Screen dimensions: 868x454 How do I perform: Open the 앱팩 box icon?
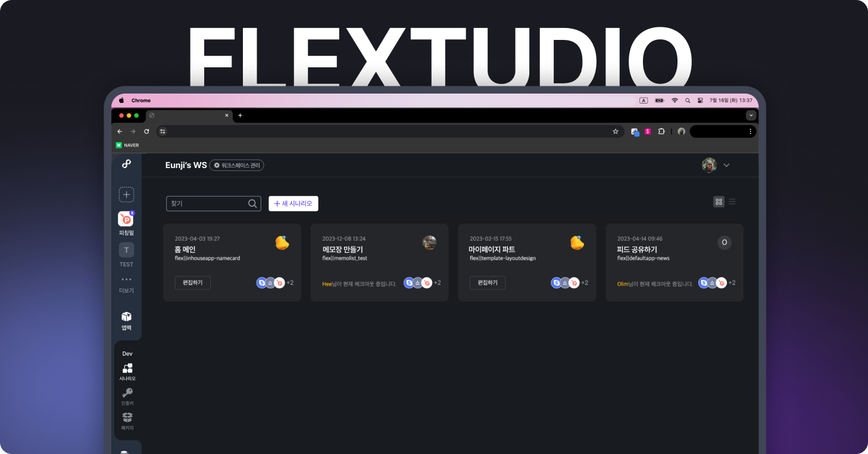click(126, 316)
